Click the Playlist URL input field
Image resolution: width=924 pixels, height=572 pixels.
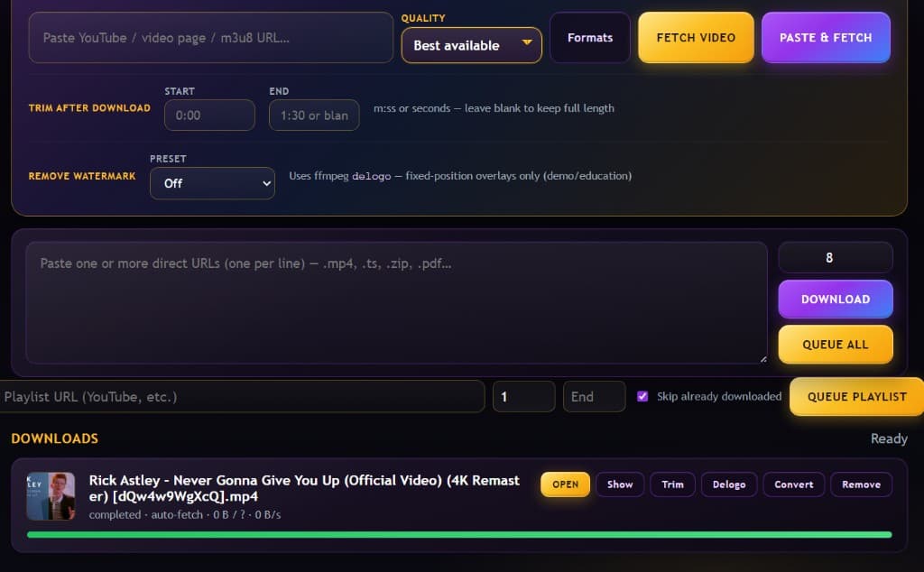(242, 396)
